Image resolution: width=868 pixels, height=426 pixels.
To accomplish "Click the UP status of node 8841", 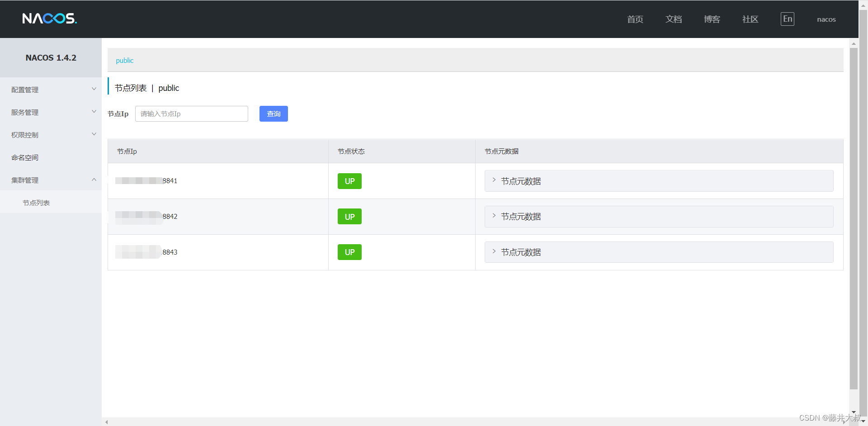I will [349, 181].
